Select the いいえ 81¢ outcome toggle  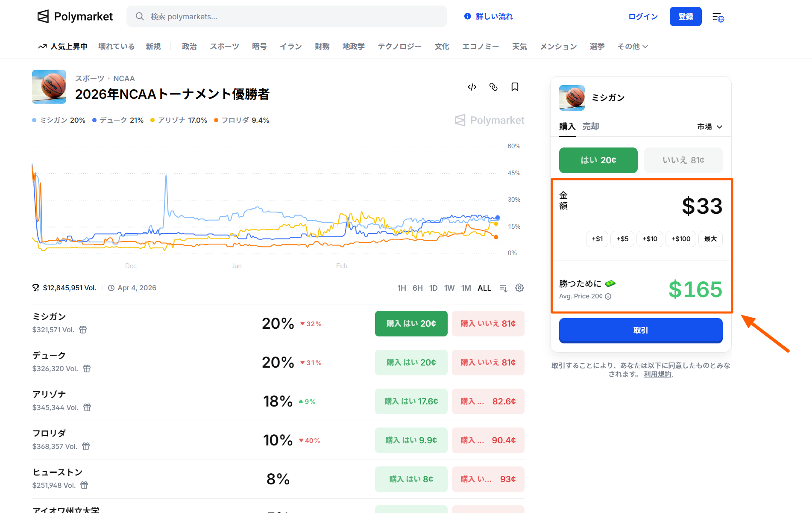[x=683, y=160]
